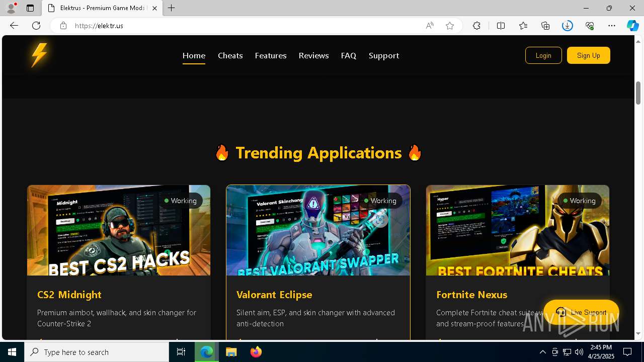Click the page vertical scrollbar thumb
This screenshot has height=362, width=644.
[638, 93]
